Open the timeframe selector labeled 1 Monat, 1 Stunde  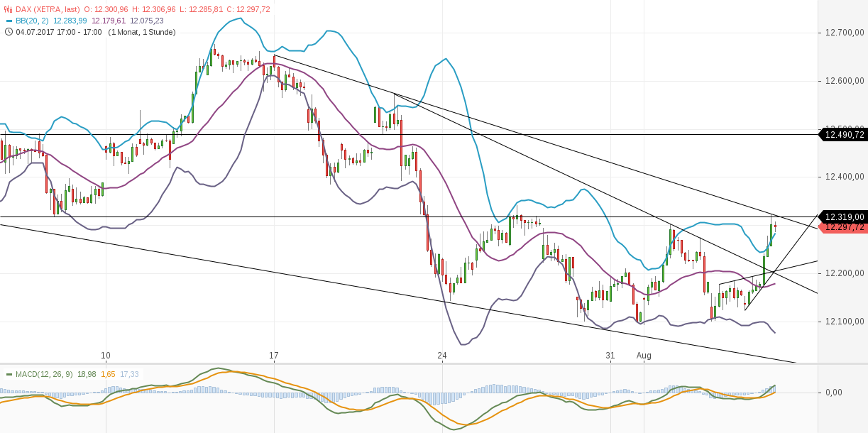[141, 31]
